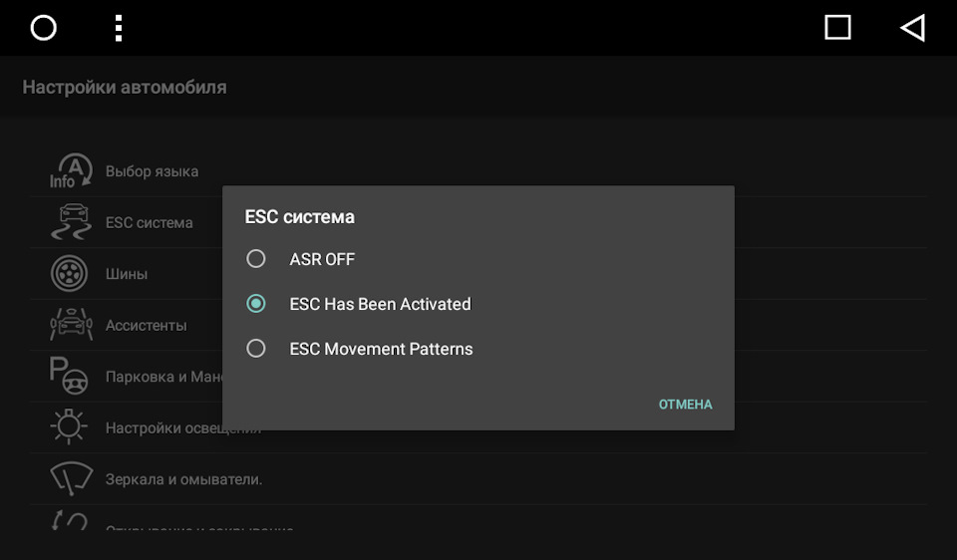The width and height of the screenshot is (957, 560).
Task: Choose ESC Movement Patterns radio option
Action: [256, 349]
